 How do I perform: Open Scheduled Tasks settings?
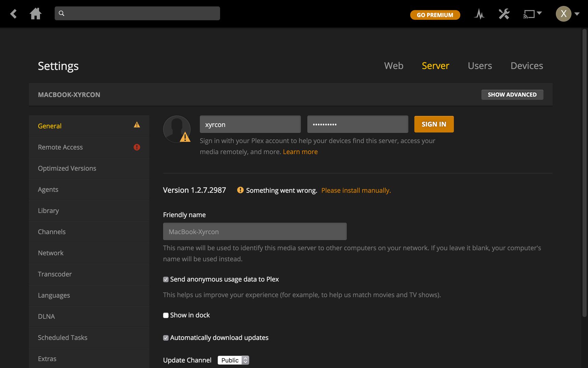click(89, 338)
